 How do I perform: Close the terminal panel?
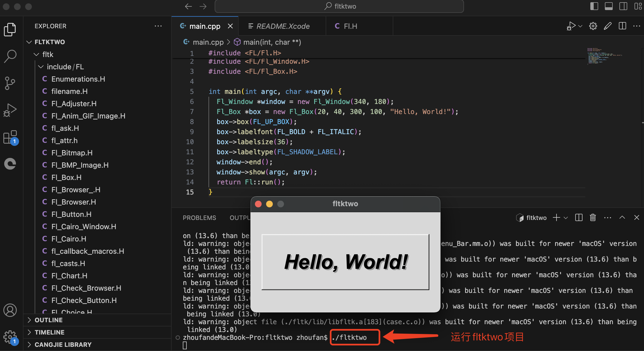(x=637, y=217)
